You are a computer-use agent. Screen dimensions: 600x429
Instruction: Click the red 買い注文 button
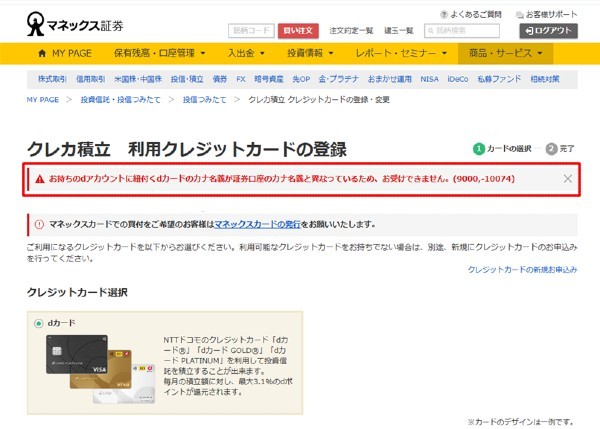coord(298,31)
